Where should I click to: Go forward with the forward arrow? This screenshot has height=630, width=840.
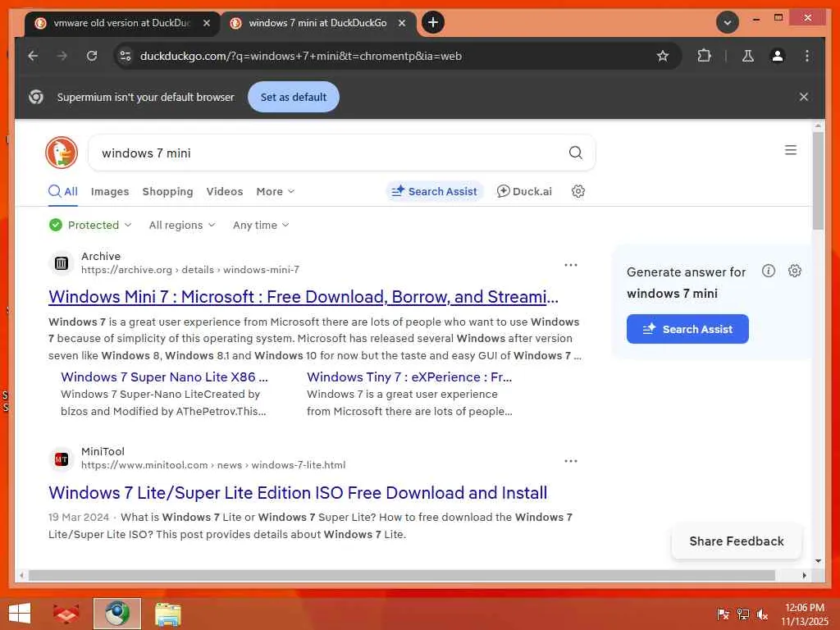[62, 56]
